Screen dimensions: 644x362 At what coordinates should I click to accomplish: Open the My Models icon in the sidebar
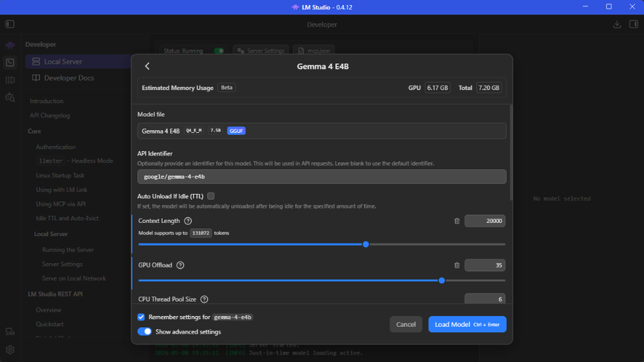10,80
